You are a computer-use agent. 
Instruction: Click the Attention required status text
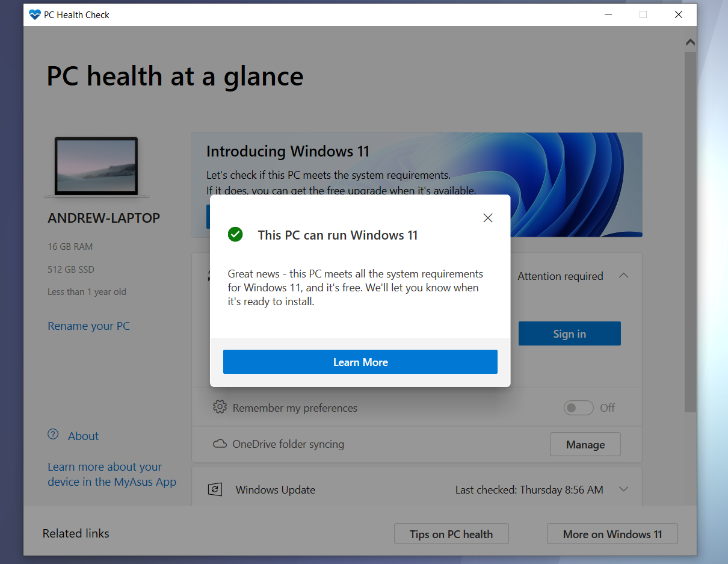point(560,276)
